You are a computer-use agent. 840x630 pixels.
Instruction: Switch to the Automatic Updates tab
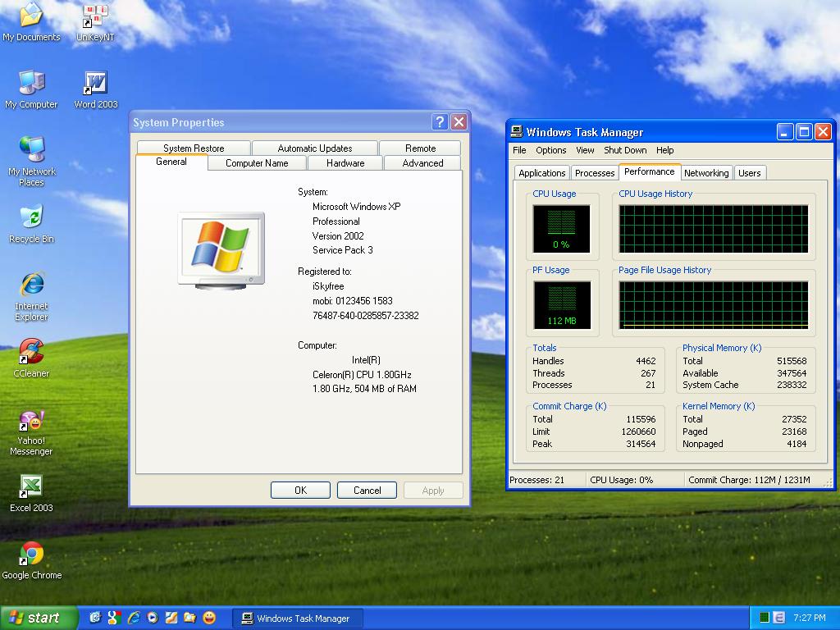coord(315,148)
